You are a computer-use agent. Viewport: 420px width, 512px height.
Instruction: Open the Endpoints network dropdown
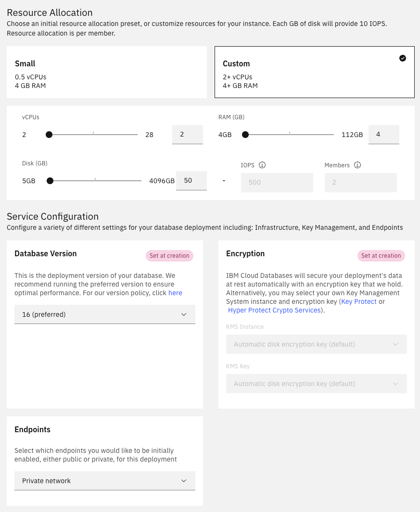click(105, 480)
